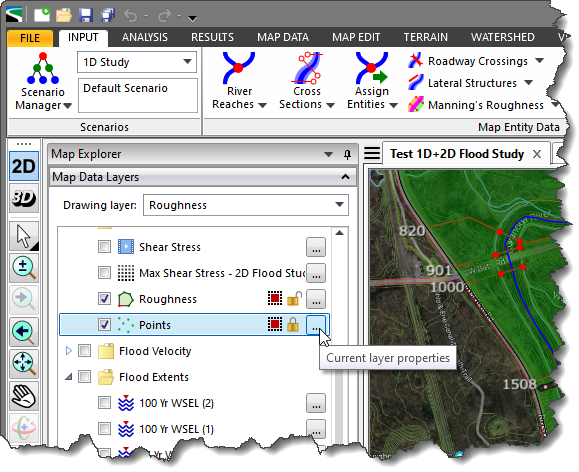Open Points layer properties button

316,325
